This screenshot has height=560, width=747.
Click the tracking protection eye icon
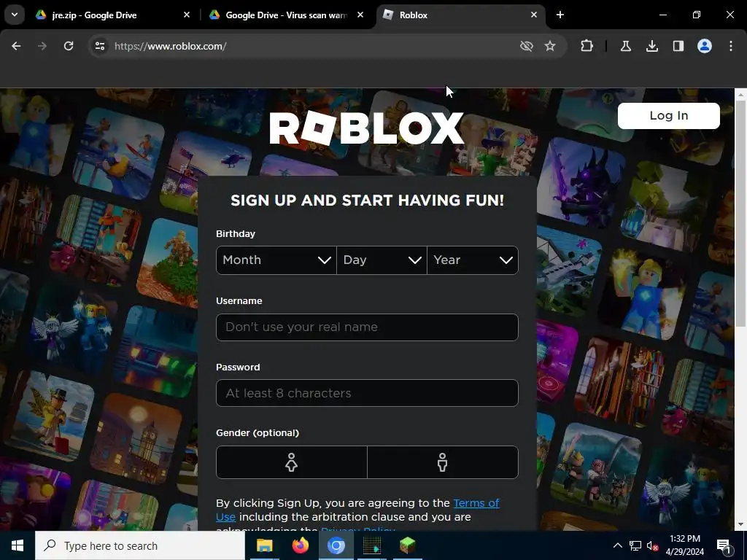click(527, 46)
